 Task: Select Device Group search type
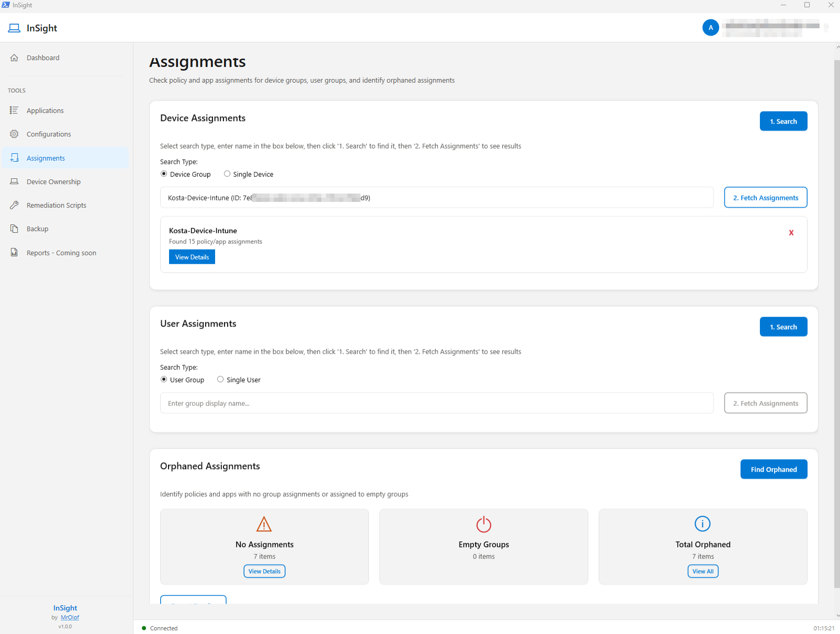coord(164,174)
